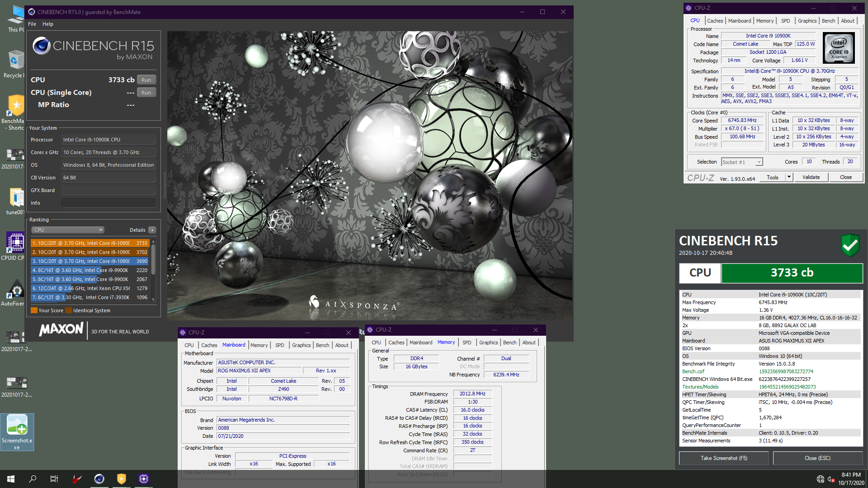Click the Ranking list vertical scrollbar

coord(153,270)
